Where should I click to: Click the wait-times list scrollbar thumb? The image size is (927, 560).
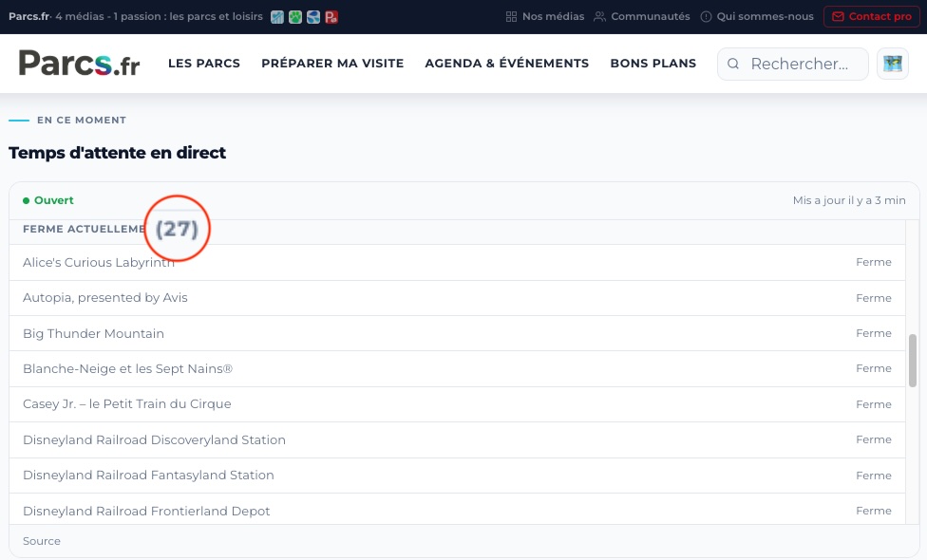point(912,361)
